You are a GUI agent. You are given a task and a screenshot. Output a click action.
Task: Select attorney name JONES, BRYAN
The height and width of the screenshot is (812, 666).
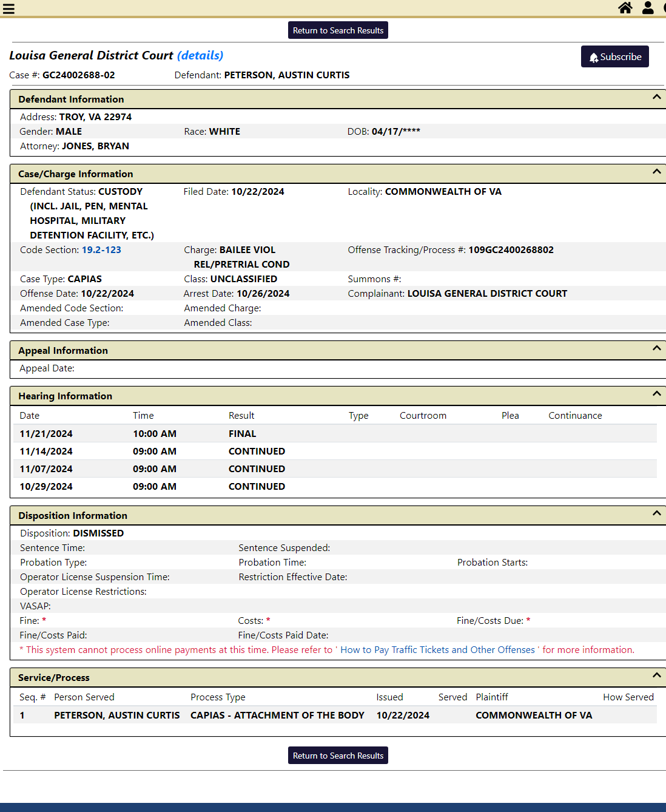pyautogui.click(x=95, y=146)
